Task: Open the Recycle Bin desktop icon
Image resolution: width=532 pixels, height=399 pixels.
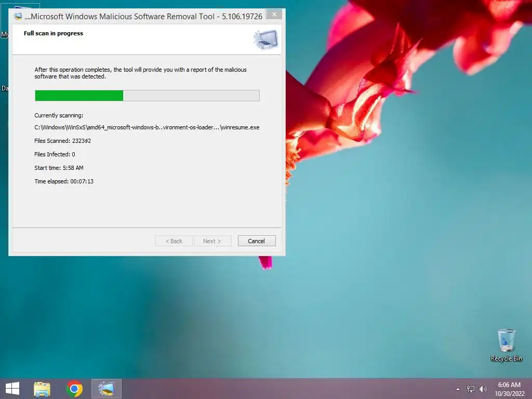Action: [506, 345]
